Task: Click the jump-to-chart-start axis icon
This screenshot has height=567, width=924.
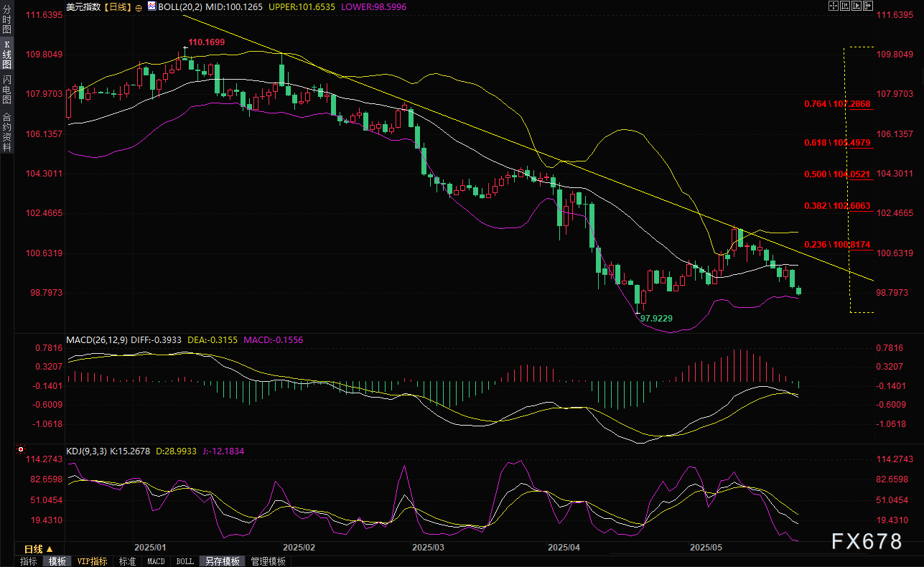Action: 846,6
